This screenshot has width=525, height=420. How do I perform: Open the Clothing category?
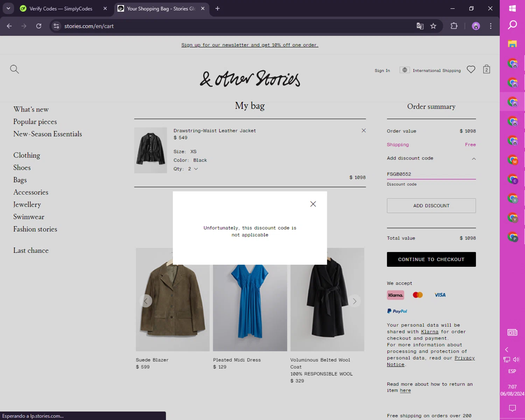pyautogui.click(x=27, y=155)
